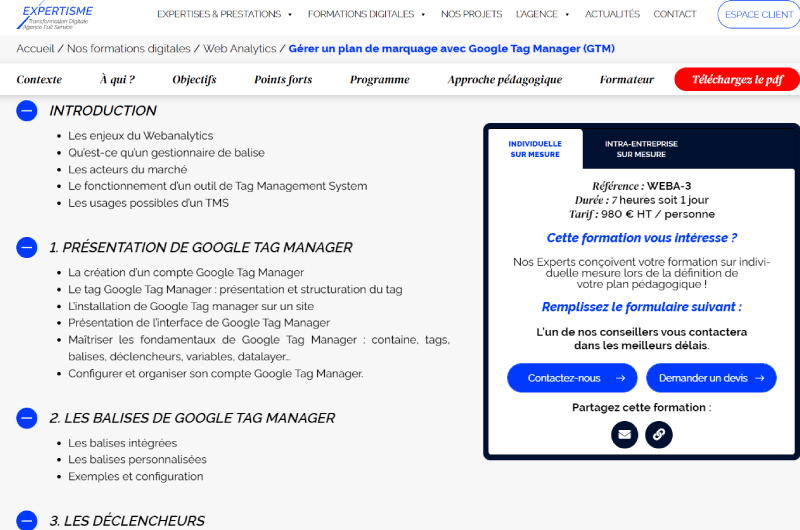
Task: Click 'Les enjeux du Webanalytics' bullet
Action: coord(141,136)
